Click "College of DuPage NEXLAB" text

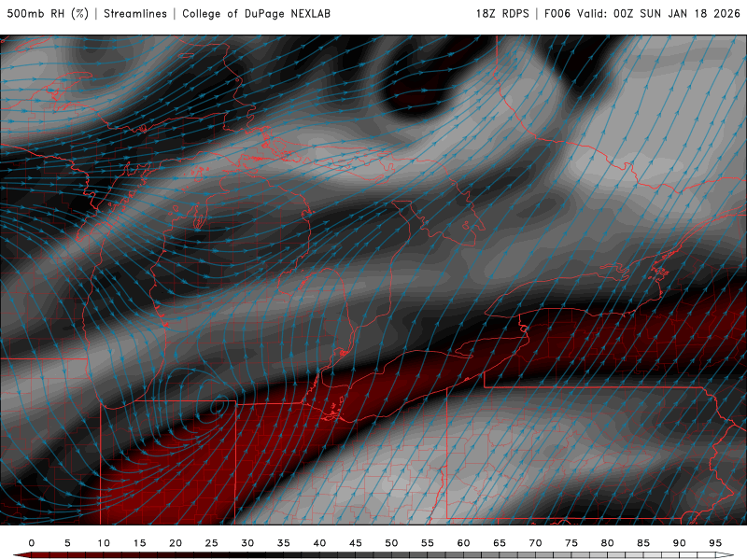coord(256,13)
